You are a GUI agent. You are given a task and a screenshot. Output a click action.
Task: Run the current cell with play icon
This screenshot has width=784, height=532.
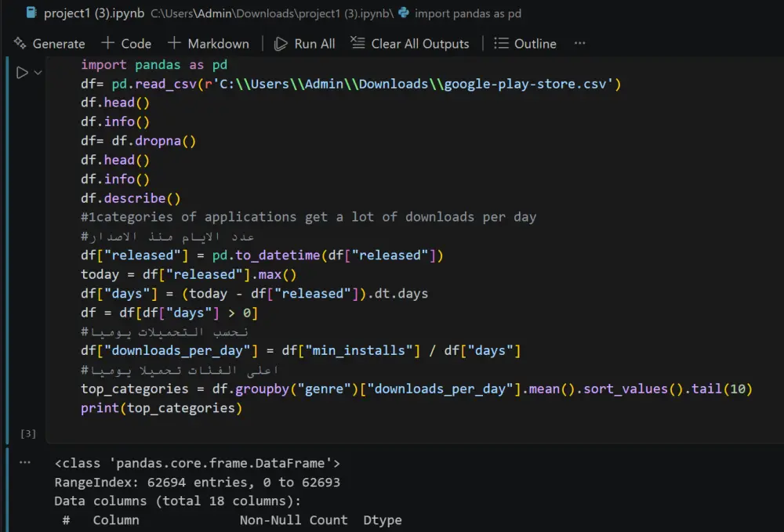pyautogui.click(x=21, y=73)
